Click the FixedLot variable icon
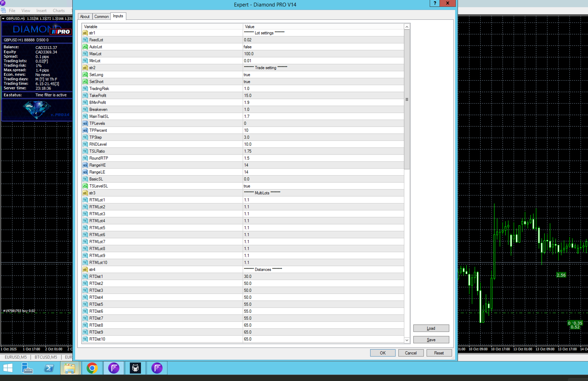Screen dimensions: 588x381 coord(85,40)
